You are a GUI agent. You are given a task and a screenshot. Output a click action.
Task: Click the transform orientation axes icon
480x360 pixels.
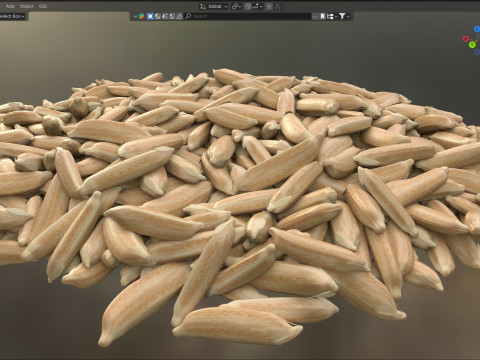tap(203, 6)
